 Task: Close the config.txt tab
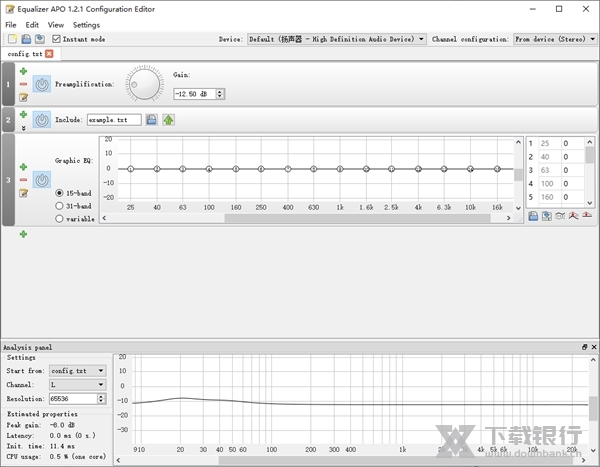(49, 53)
